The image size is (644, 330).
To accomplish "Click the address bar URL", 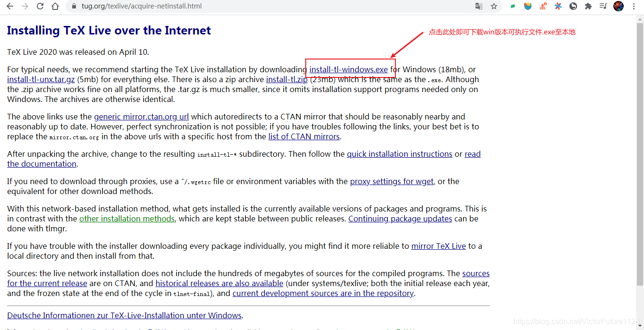I will [x=142, y=6].
